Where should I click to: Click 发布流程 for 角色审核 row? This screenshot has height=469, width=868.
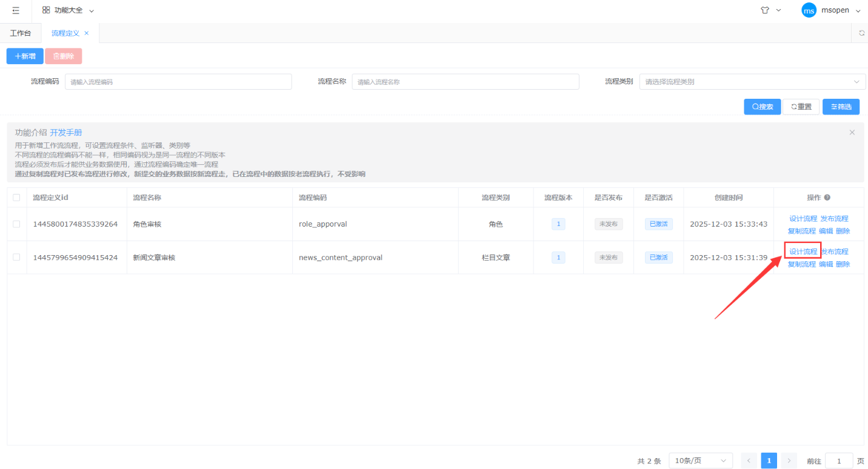[x=834, y=219]
